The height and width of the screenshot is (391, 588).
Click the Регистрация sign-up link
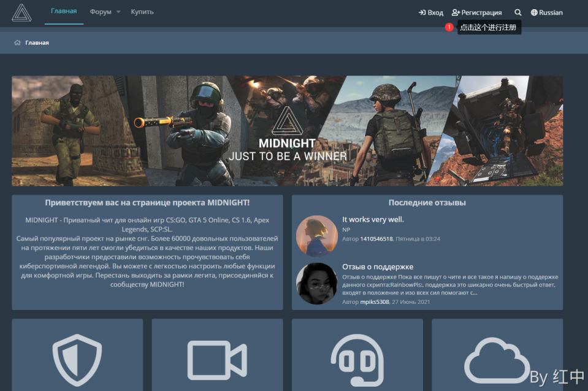[x=476, y=12]
